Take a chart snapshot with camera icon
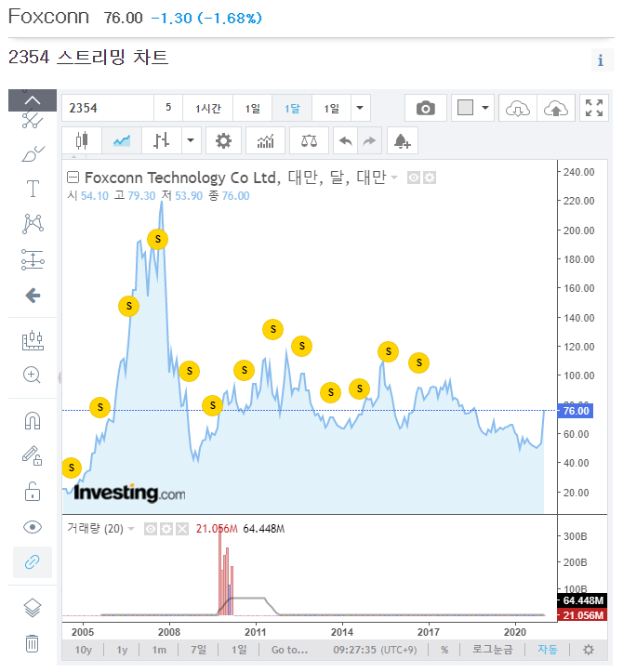 coord(426,108)
